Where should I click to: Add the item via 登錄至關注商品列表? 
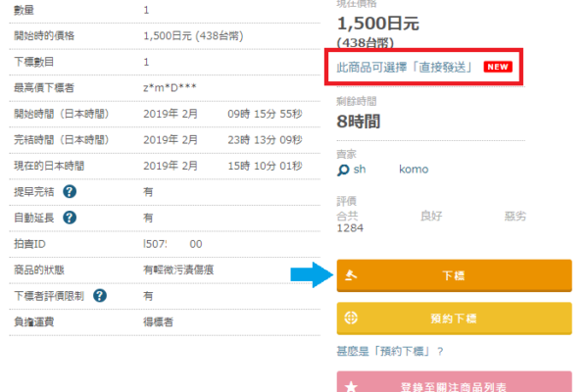(x=454, y=382)
